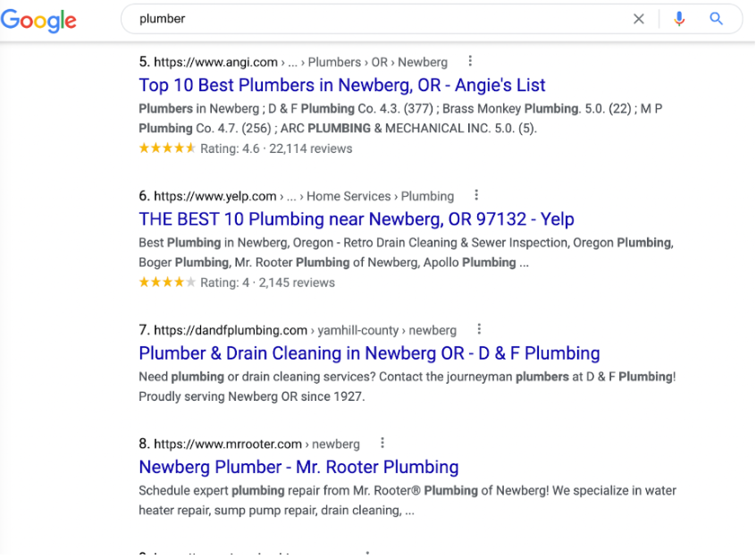Click the Plumbing breadcrumb in the yelp.com result
Image resolution: width=756 pixels, height=559 pixels.
coord(427,196)
